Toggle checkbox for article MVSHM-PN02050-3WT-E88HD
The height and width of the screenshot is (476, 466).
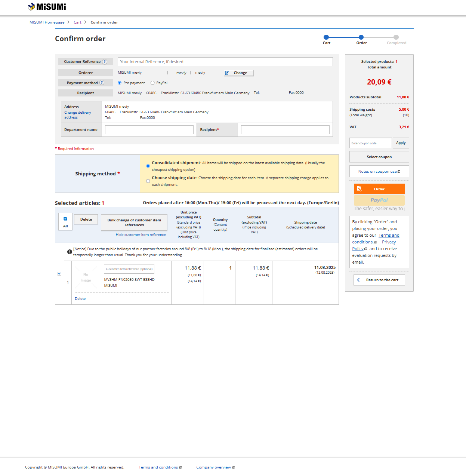59,274
